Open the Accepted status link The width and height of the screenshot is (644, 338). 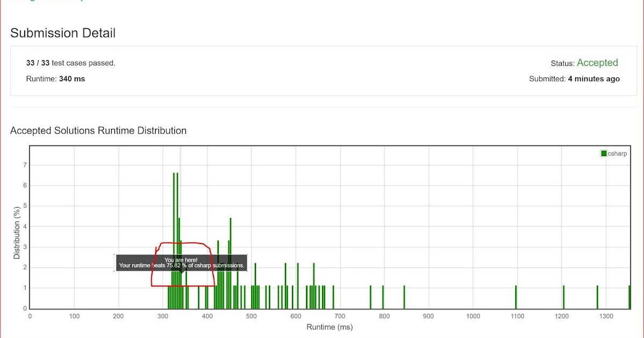pyautogui.click(x=597, y=63)
